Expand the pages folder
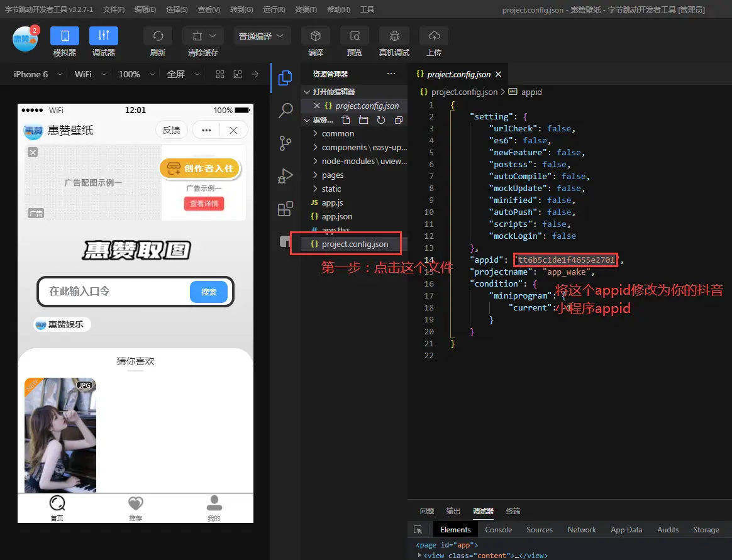732x560 pixels. pos(354,175)
